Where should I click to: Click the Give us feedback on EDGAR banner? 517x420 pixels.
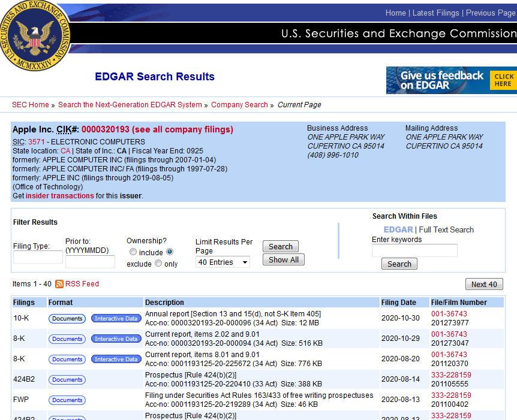click(452, 80)
